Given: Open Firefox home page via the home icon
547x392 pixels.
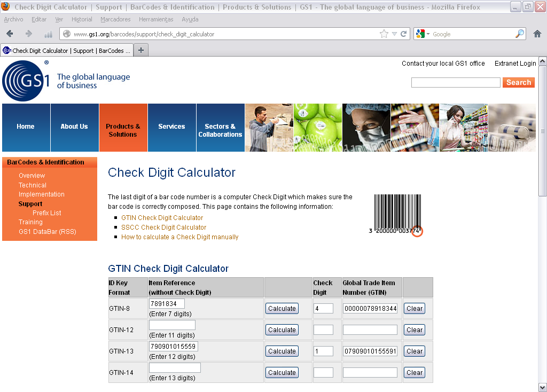Looking at the screenshot, I should pyautogui.click(x=537, y=33).
